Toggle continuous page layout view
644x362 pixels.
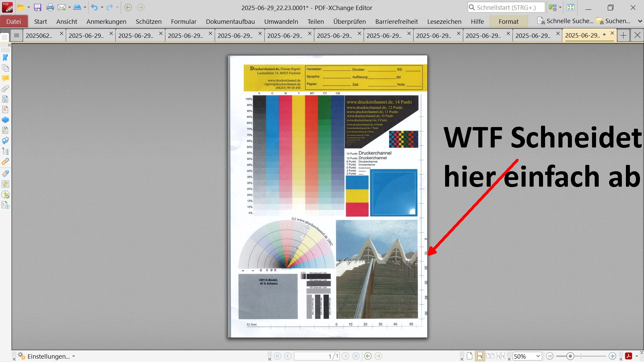480,356
